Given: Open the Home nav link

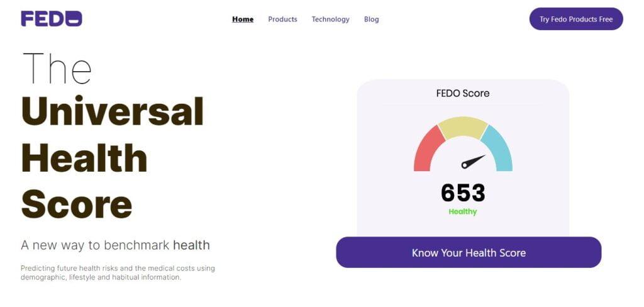Looking at the screenshot, I should [x=243, y=20].
